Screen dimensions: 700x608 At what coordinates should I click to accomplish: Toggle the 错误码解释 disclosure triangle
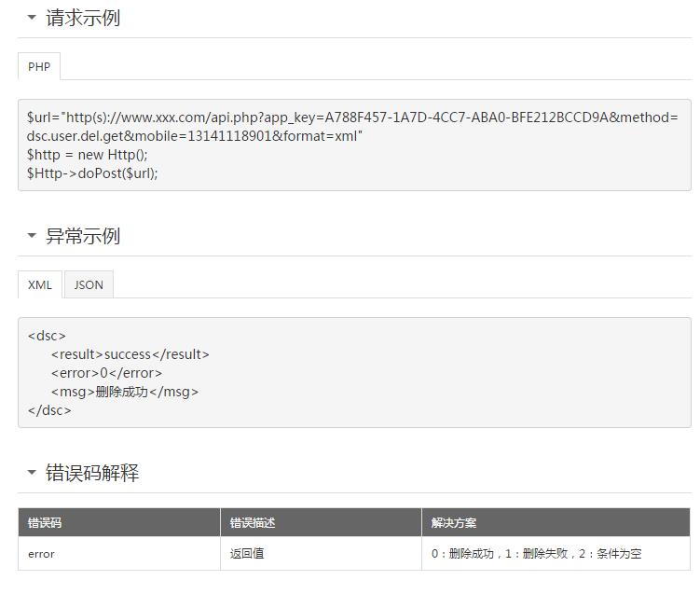coord(32,473)
